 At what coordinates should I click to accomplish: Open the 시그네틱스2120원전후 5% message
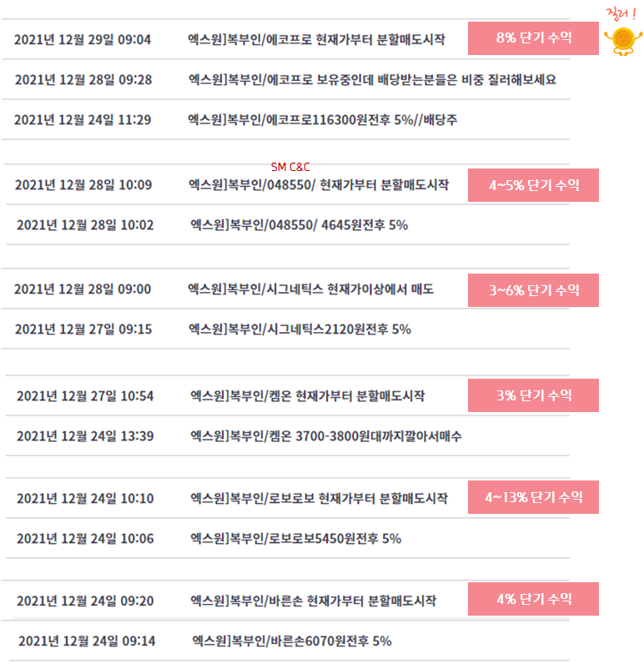300,329
